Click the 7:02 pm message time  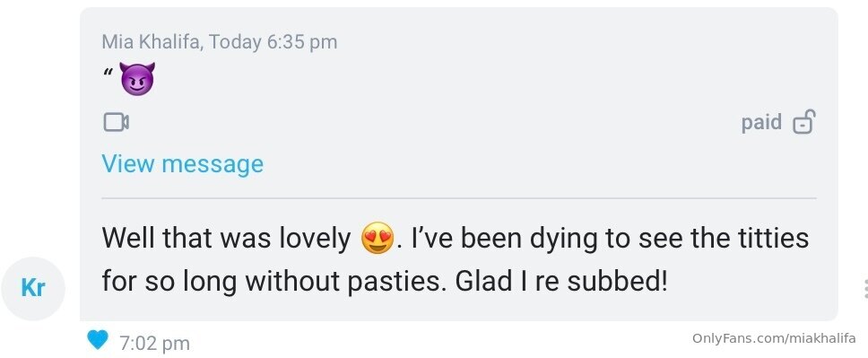(x=155, y=343)
